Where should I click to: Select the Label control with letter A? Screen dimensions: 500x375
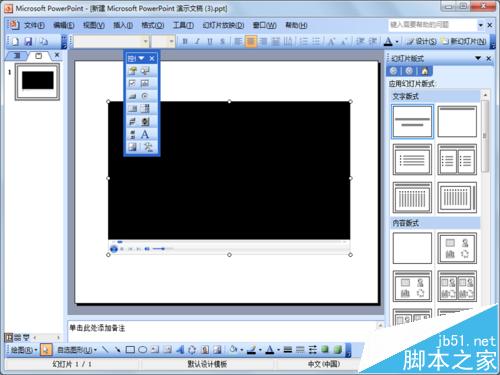(x=145, y=134)
